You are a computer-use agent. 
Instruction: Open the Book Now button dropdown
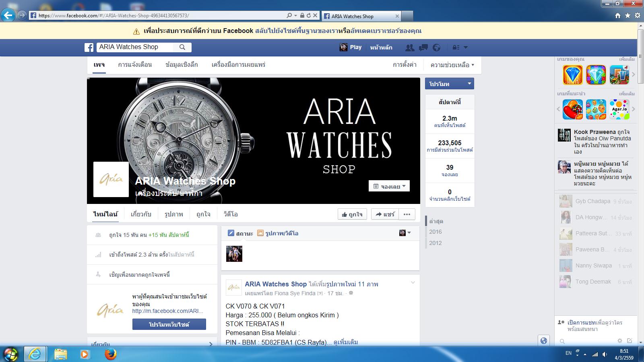389,186
